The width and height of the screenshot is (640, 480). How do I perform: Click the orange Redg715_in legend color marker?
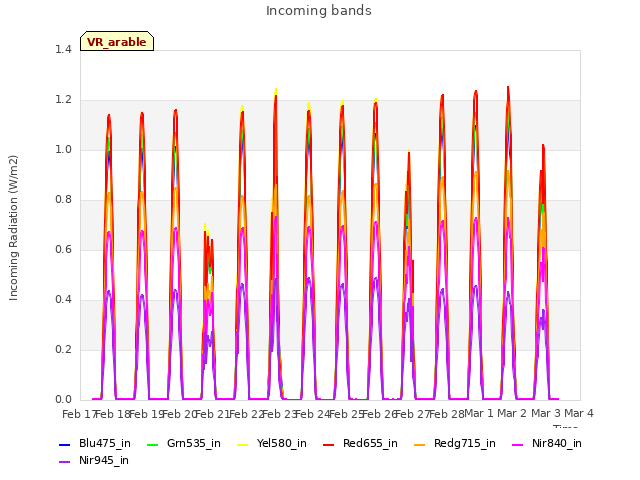coord(419,444)
